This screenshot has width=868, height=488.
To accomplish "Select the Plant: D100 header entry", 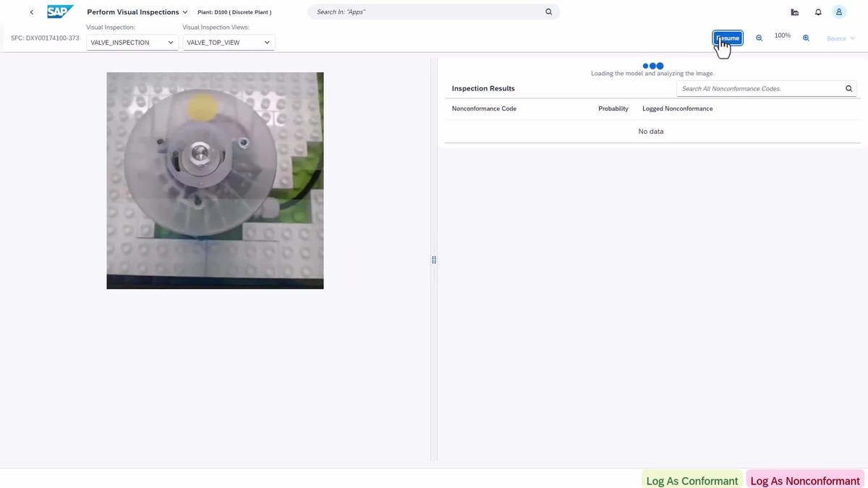I will [x=234, y=12].
